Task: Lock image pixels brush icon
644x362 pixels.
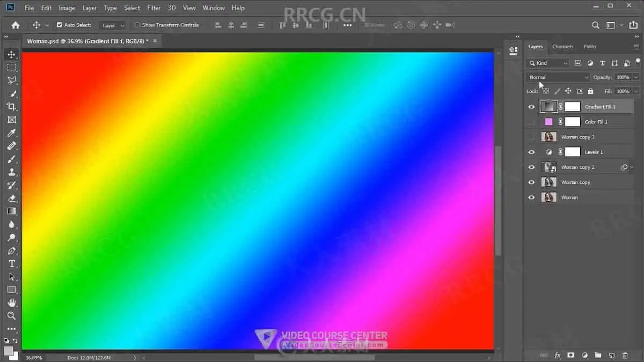Action: click(x=557, y=91)
